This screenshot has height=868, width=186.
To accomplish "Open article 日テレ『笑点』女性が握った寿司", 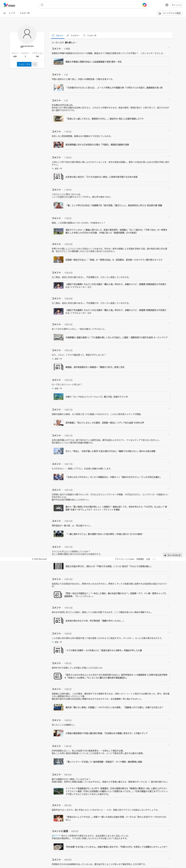I will pos(110,451).
